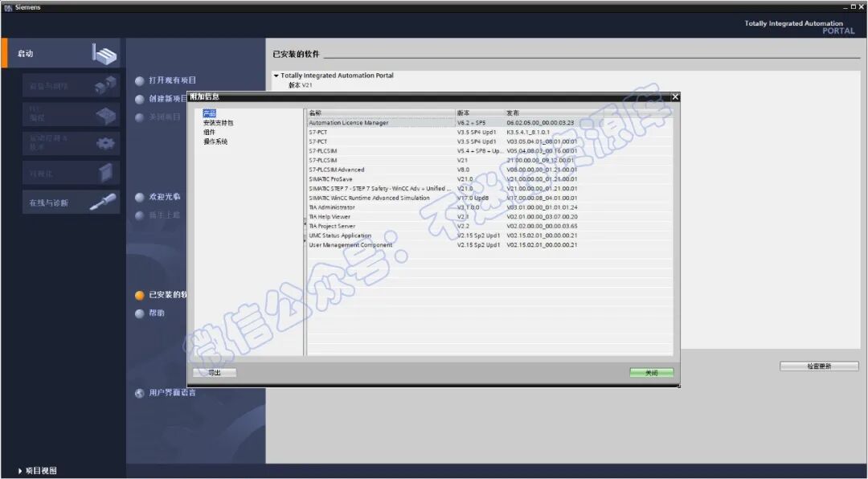The height and width of the screenshot is (479, 868).
Task: Select the S7-PLCSIM Advanced row
Action: tap(490, 170)
